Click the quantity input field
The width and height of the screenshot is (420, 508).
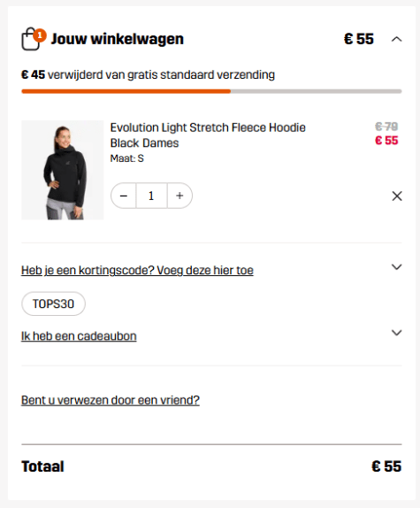[x=151, y=196]
